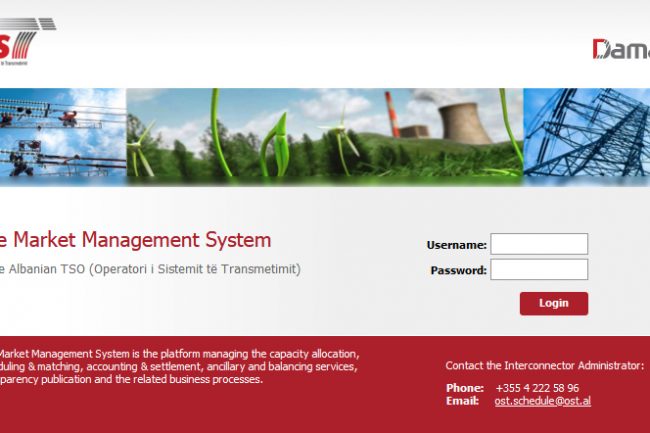Click the Email label in contact section
650x433 pixels.
point(462,401)
